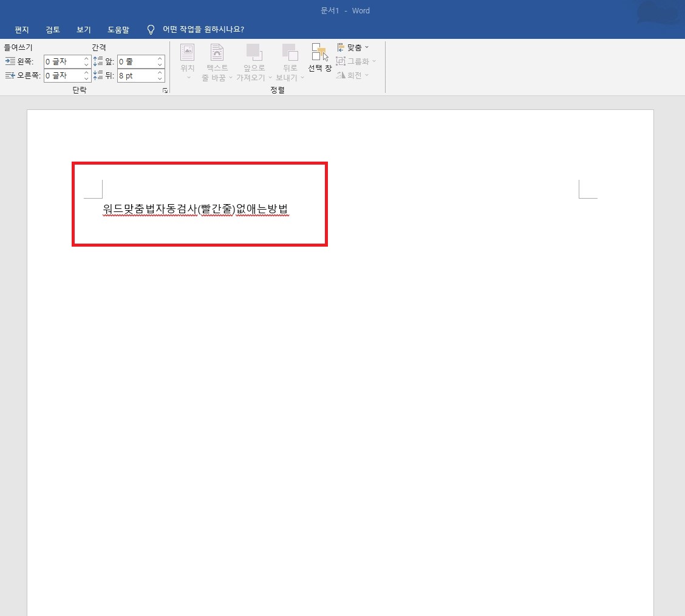
Task: Click the 앞으로 가져오기 icon
Action: click(x=254, y=52)
